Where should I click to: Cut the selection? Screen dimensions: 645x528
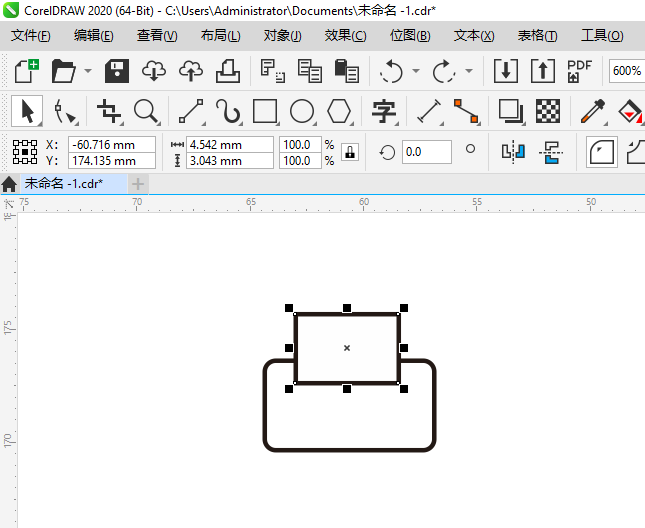pyautogui.click(x=273, y=71)
